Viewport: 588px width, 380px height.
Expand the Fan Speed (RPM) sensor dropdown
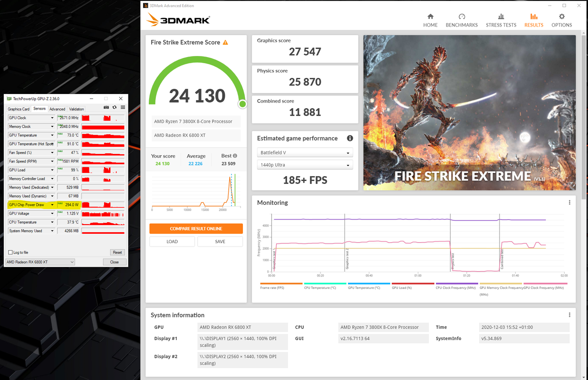tap(52, 161)
